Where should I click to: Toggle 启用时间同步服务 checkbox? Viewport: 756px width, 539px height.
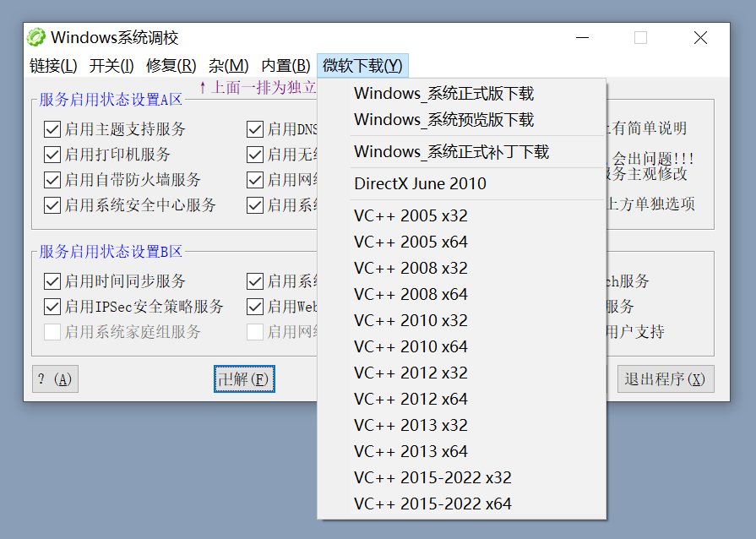coord(52,281)
